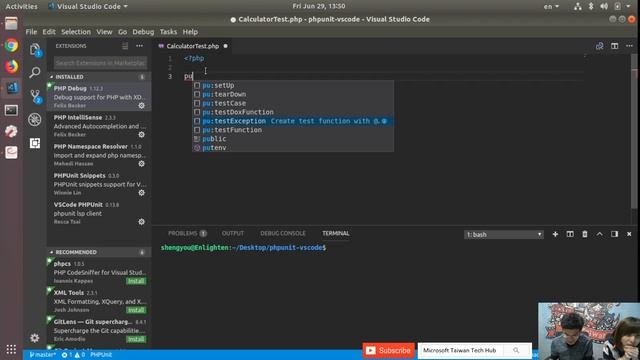Open Firefox from the Ubuntu dock
This screenshot has width=640, height=360.
click(11, 67)
